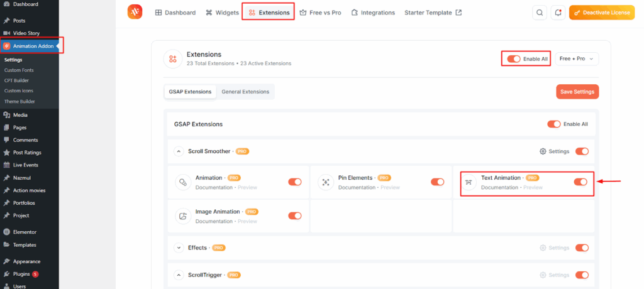Image resolution: width=644 pixels, height=289 pixels.
Task: Open the Widgets tab
Action: pos(222,13)
